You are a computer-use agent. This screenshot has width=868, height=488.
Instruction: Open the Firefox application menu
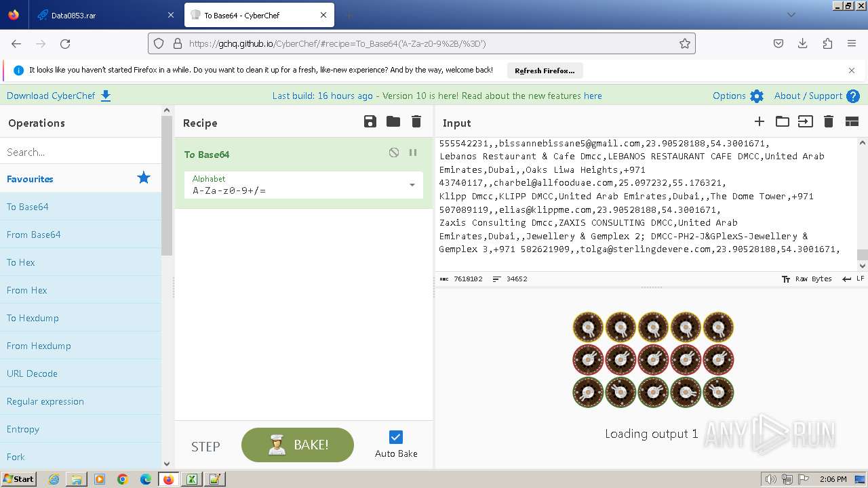click(x=852, y=43)
